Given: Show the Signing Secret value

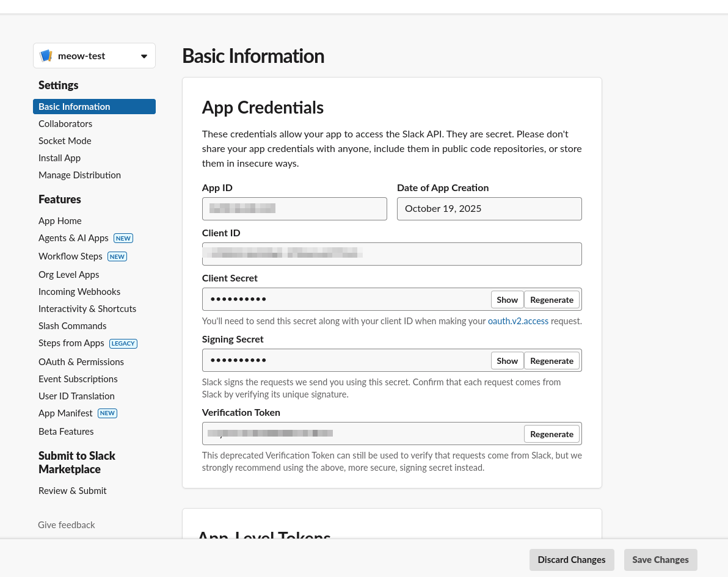Looking at the screenshot, I should (507, 361).
